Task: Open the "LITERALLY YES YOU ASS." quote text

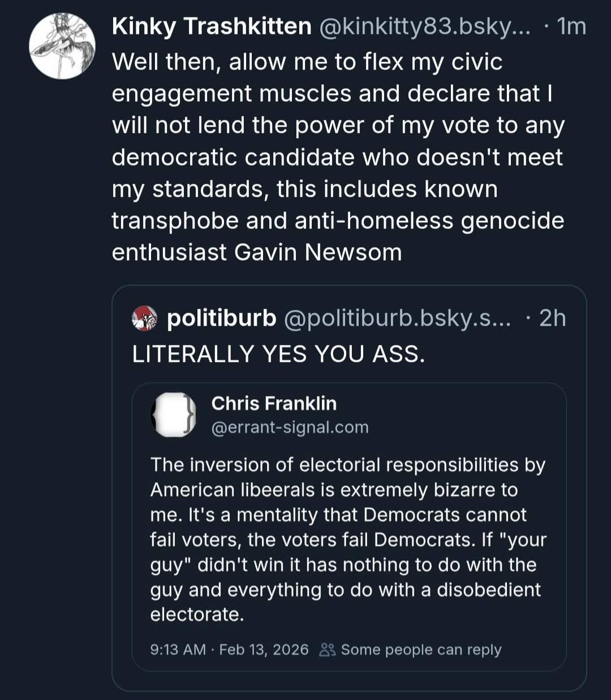Action: (278, 355)
